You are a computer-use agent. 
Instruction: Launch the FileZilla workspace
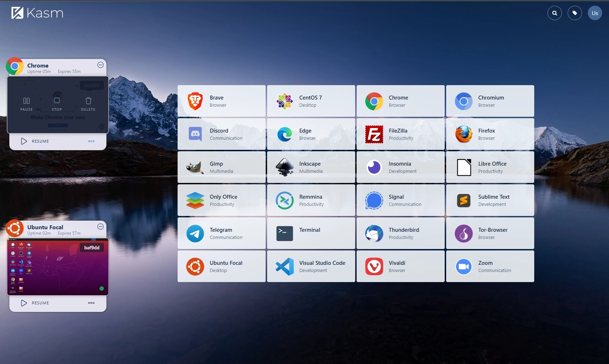tap(400, 134)
